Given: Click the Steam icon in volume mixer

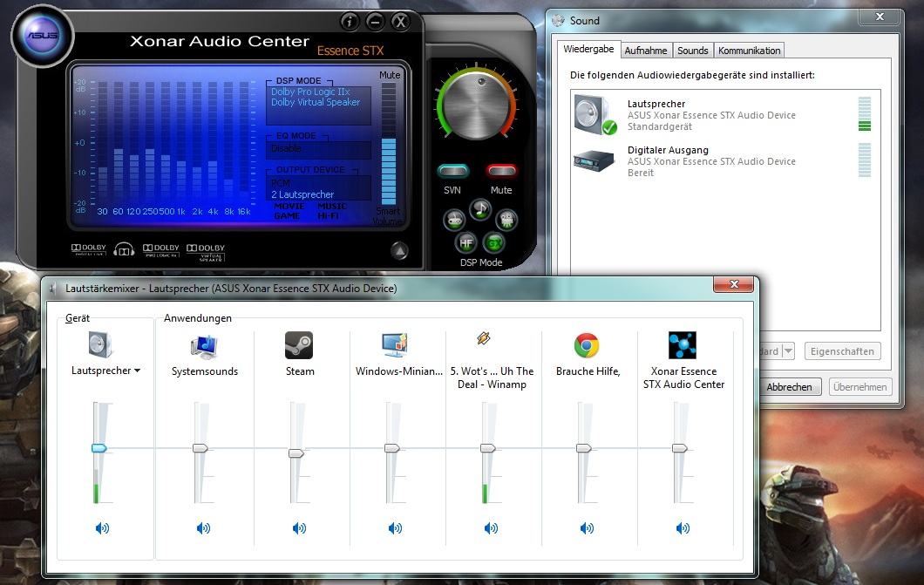Looking at the screenshot, I should (x=299, y=345).
